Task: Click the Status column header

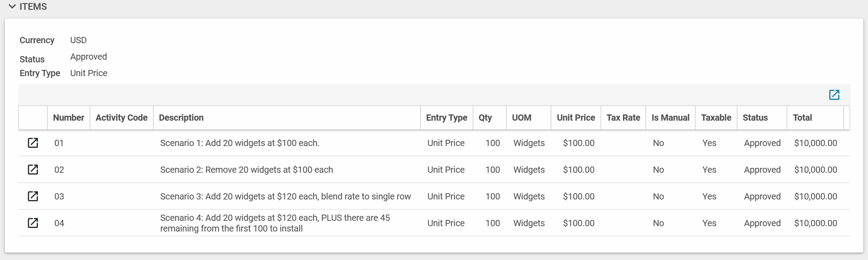Action: tap(755, 118)
